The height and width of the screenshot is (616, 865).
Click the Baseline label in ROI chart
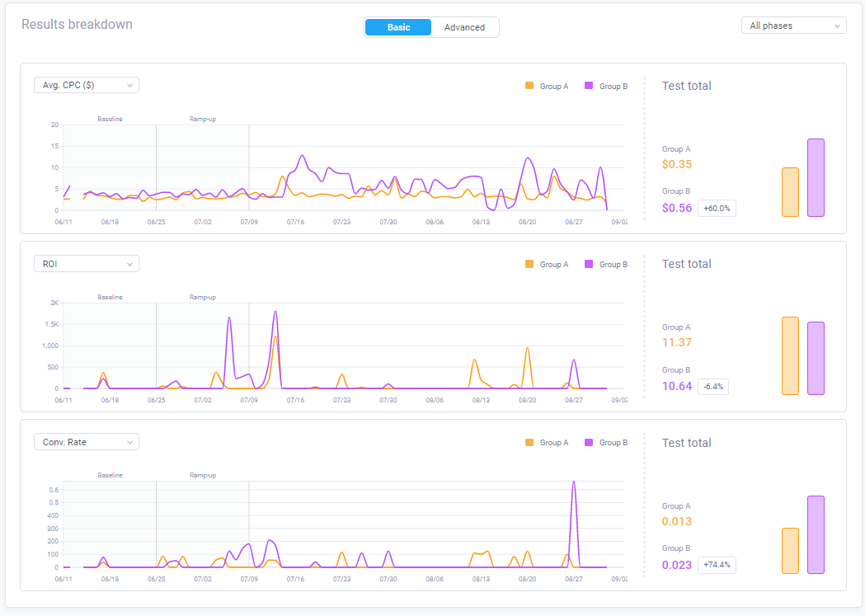(110, 297)
